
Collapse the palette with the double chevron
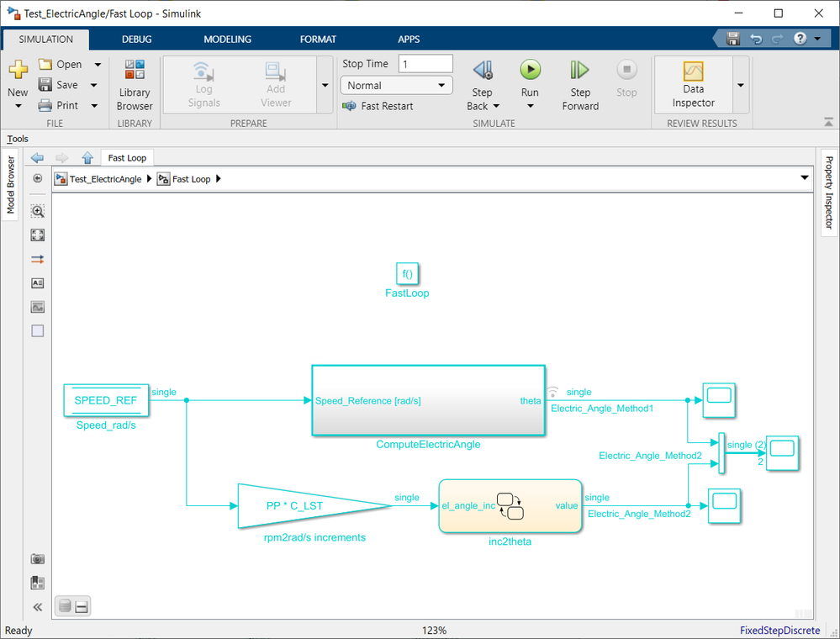(x=38, y=607)
